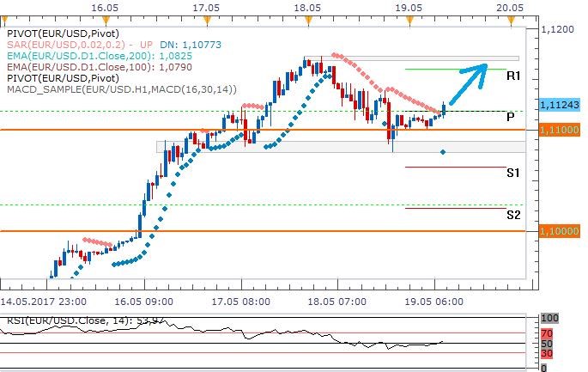Click the time axis label 14.05.2017 23:00
Image resolution: width=588 pixels, height=372 pixels.
click(44, 302)
